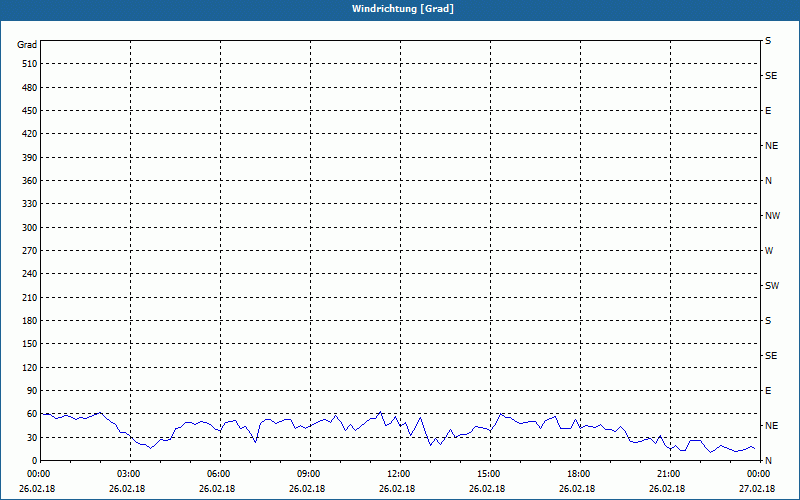Select the 26.02.18 date under 21:00

[x=667, y=489]
